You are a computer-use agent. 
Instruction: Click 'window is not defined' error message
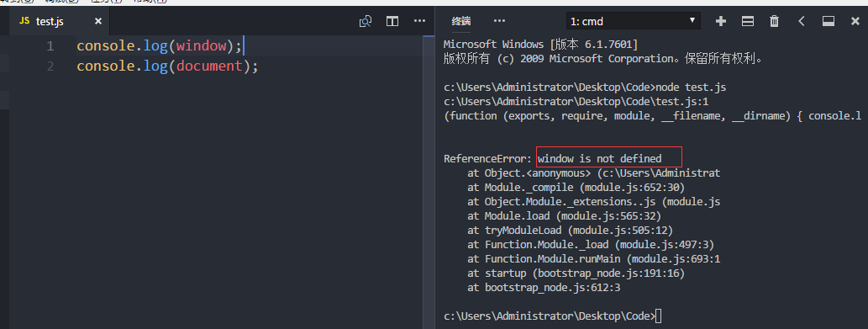[599, 159]
